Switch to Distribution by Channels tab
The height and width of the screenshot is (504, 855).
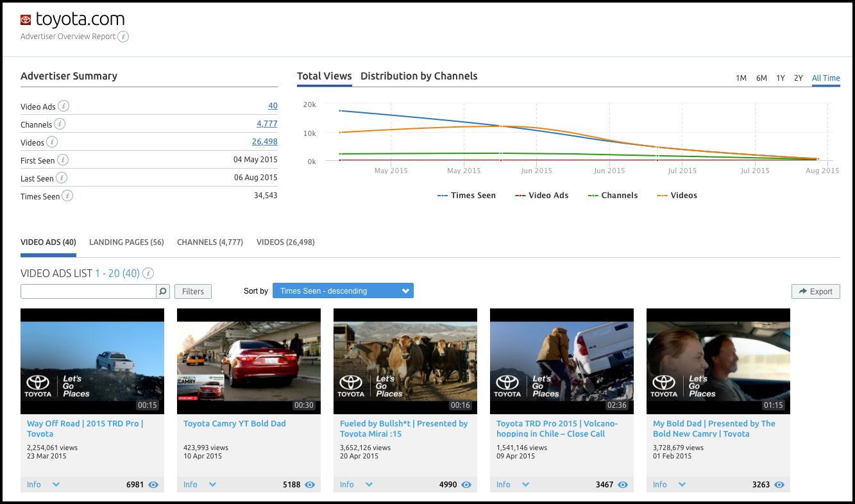[x=419, y=76]
